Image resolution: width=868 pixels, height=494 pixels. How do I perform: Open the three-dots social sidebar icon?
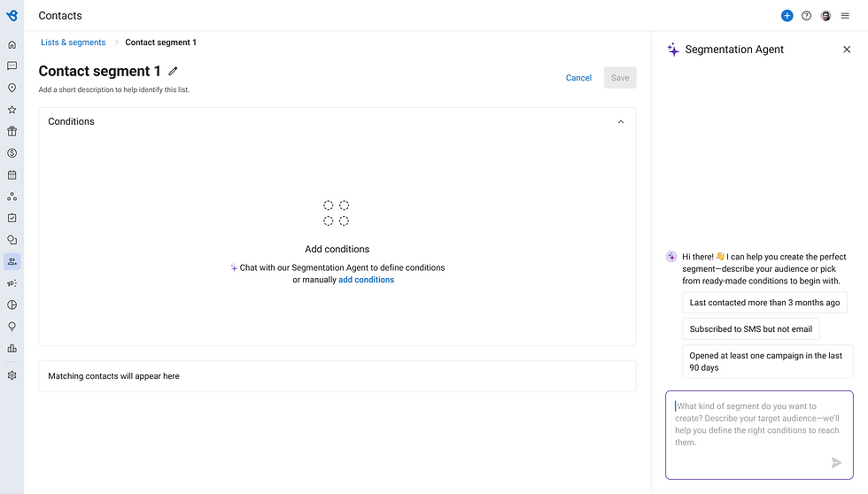tap(12, 197)
